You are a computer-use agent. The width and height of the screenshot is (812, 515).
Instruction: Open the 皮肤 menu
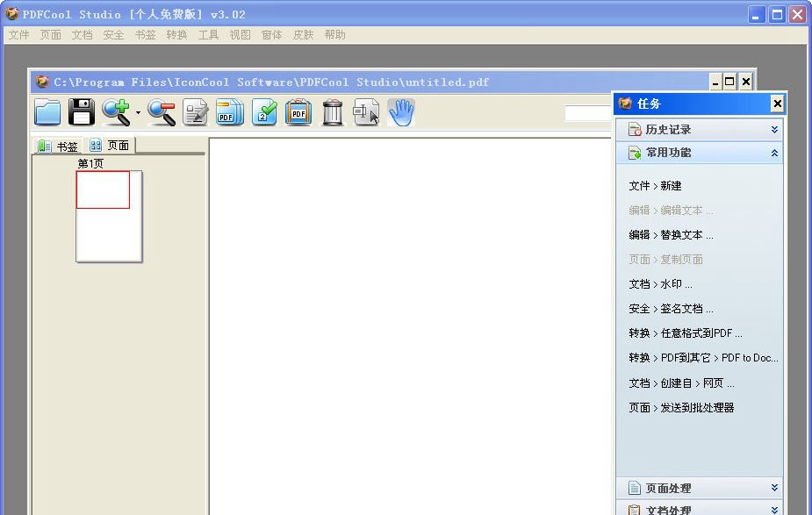tap(303, 35)
